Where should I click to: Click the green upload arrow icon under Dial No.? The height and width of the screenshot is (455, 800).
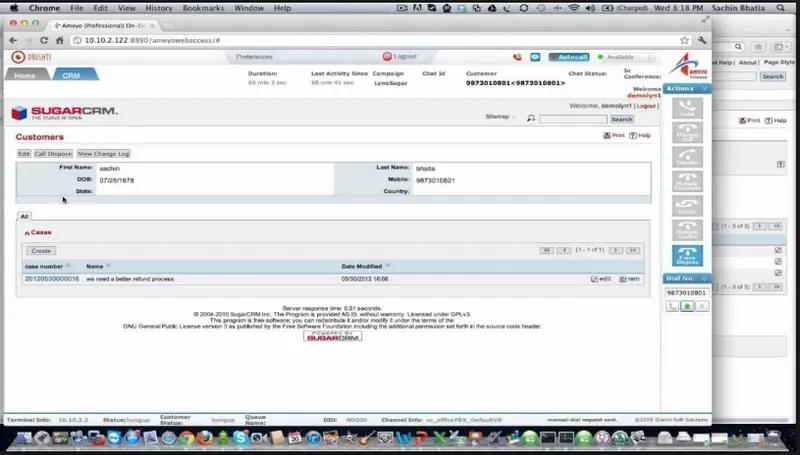(687, 306)
